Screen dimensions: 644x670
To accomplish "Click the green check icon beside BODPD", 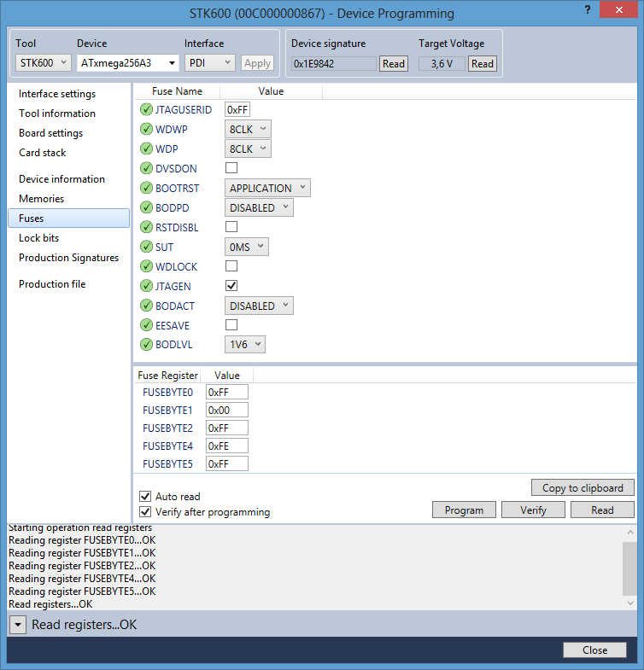I will click(146, 207).
